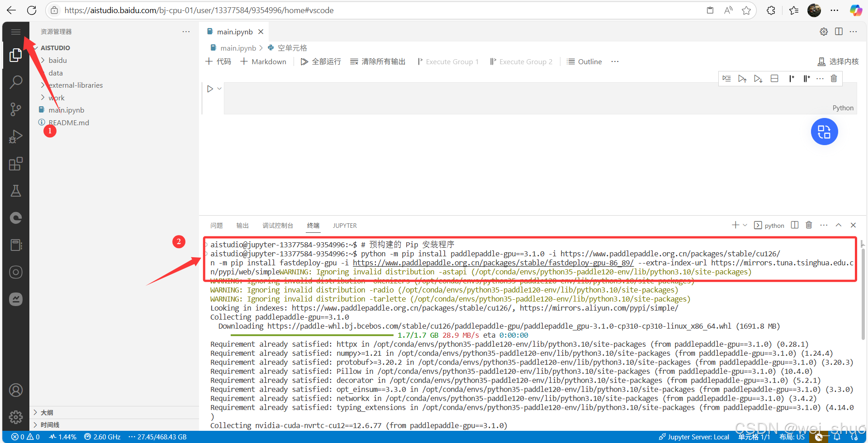The height and width of the screenshot is (443, 868).
Task: Kill terminal with the trash icon
Action: pos(809,225)
